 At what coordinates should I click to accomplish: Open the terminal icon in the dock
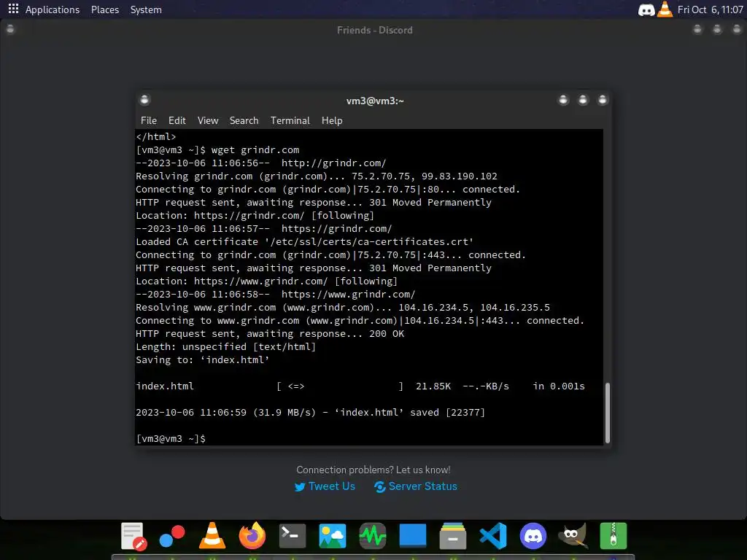pyautogui.click(x=292, y=536)
